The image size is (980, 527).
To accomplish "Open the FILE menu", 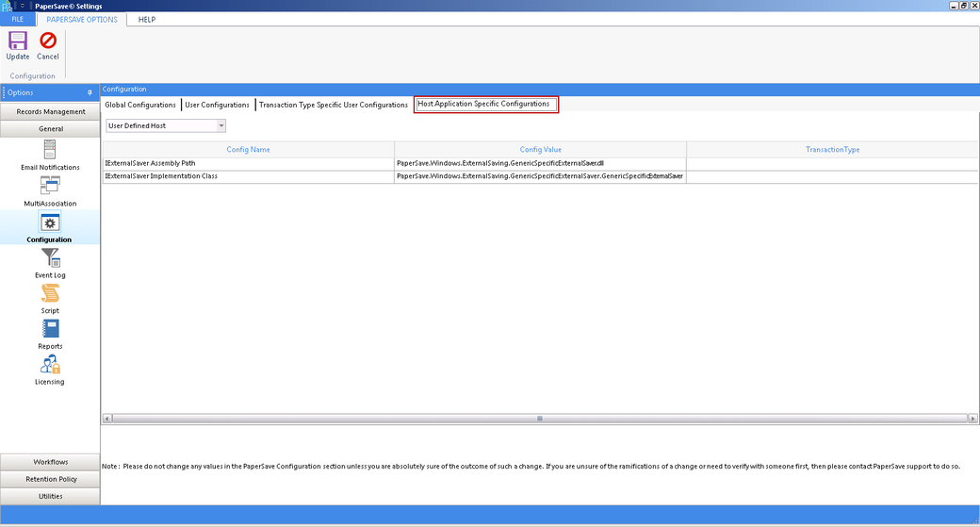I will [17, 19].
